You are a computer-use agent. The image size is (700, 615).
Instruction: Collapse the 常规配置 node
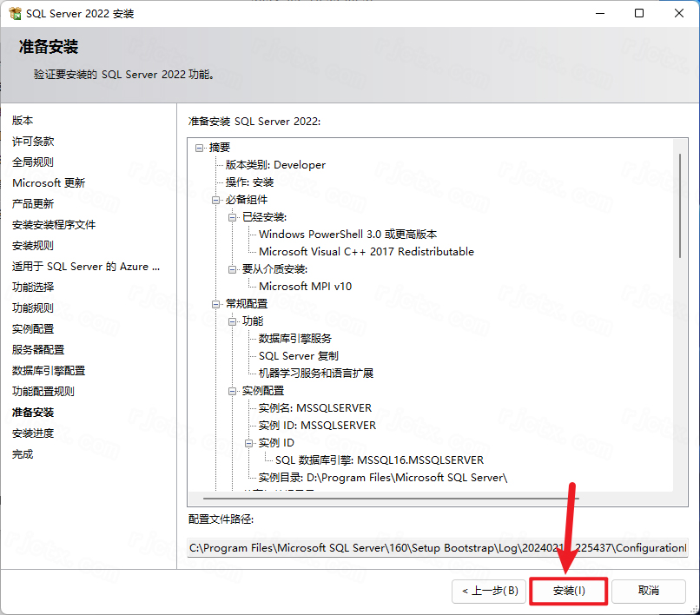coord(216,304)
